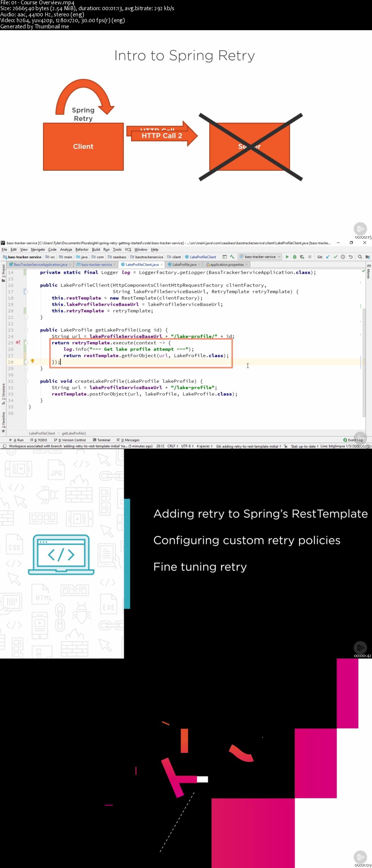Click play overlay on the final pink frame
Screen dimensions: 372x868
[360, 857]
